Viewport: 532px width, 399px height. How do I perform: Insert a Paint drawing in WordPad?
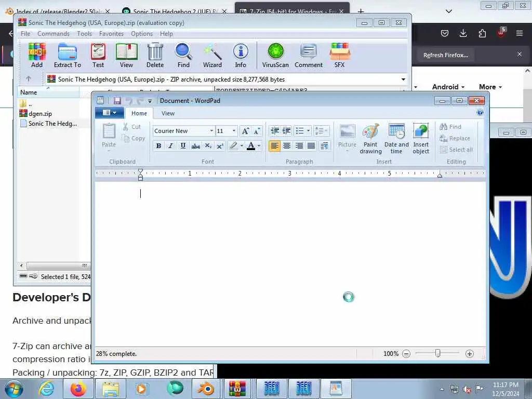pos(370,138)
